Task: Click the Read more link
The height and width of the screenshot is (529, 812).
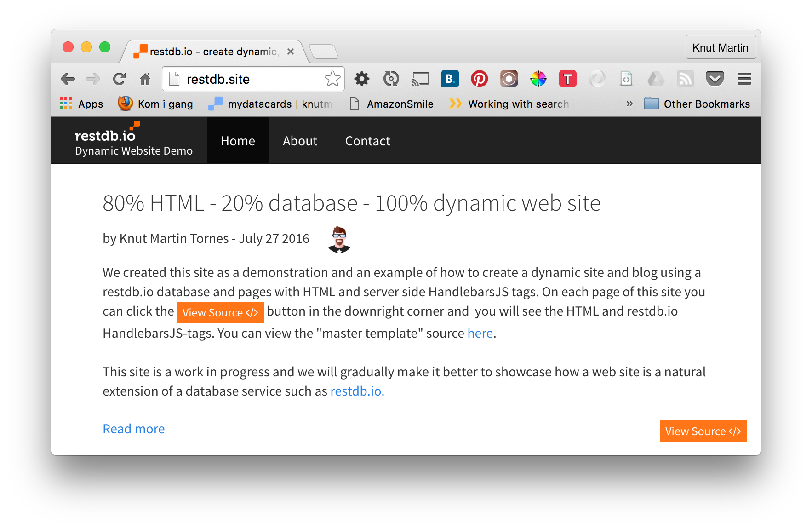Action: tap(134, 429)
